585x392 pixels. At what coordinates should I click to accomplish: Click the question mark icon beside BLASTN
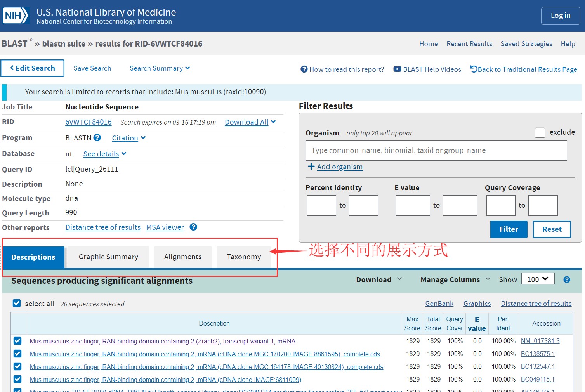point(97,137)
